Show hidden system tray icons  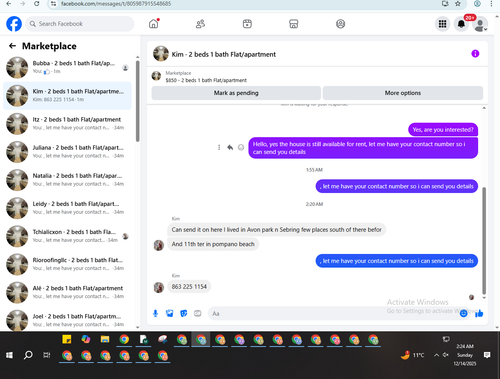[x=436, y=355]
